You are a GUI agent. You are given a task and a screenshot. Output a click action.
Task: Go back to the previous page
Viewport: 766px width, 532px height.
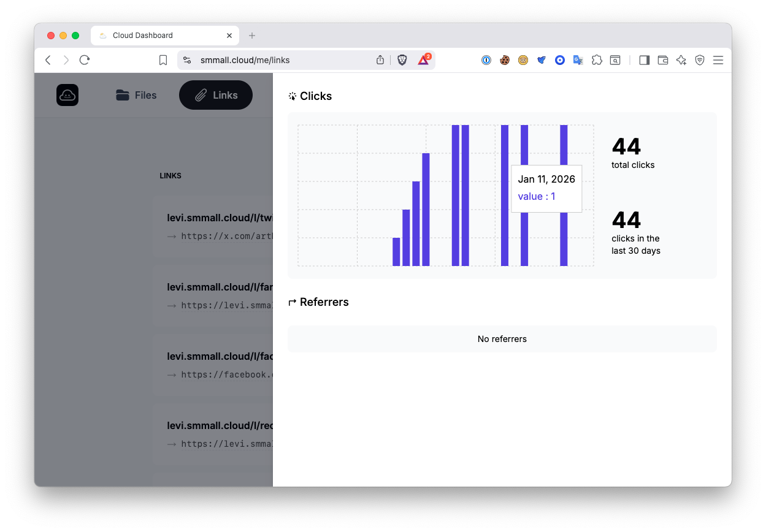[48, 60]
